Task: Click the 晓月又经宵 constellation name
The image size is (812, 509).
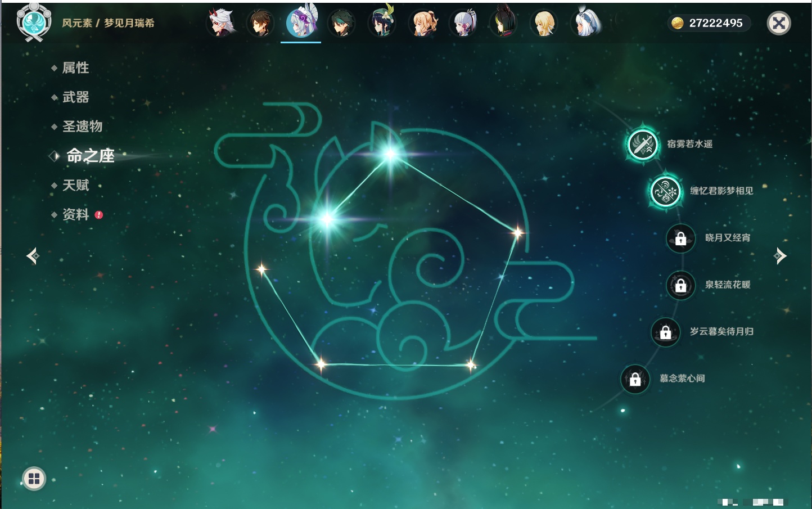Action: [728, 237]
